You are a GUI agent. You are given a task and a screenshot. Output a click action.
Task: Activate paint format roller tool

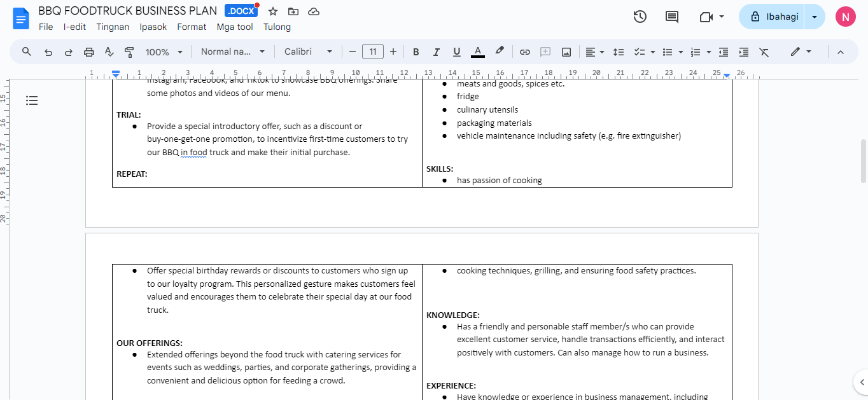129,52
